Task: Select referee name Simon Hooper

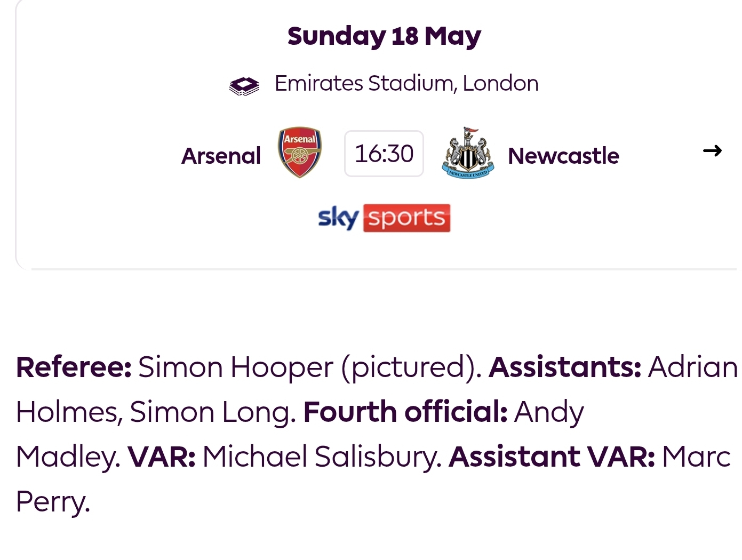Action: 236,368
